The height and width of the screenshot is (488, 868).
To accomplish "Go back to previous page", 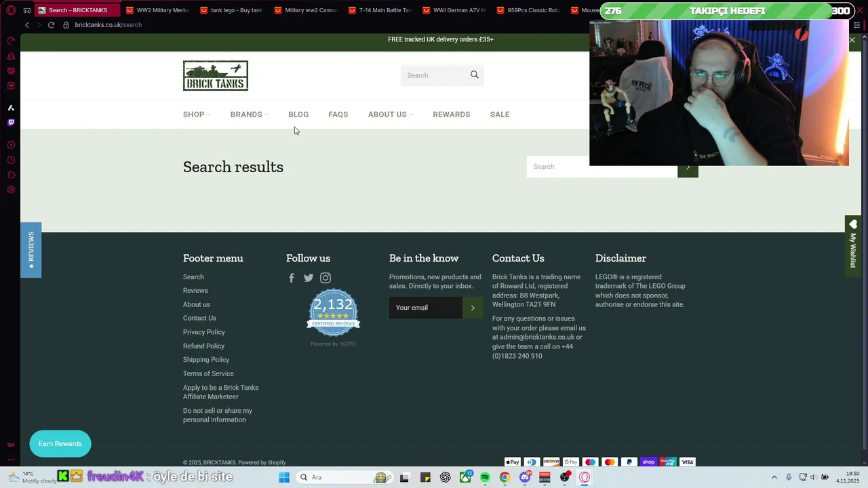I will point(27,25).
